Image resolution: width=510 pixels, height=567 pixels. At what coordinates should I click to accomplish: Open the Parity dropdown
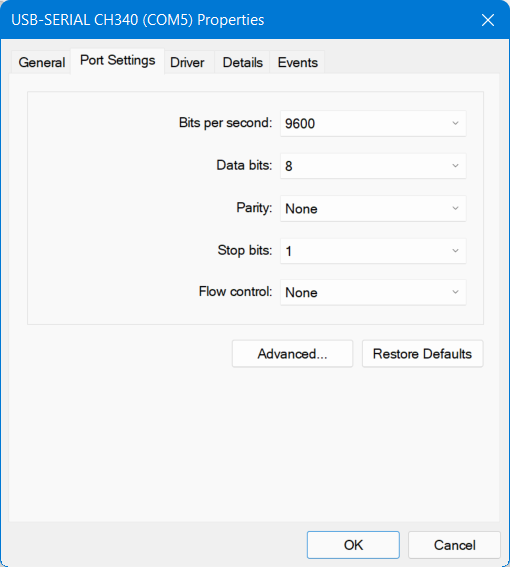(x=373, y=209)
